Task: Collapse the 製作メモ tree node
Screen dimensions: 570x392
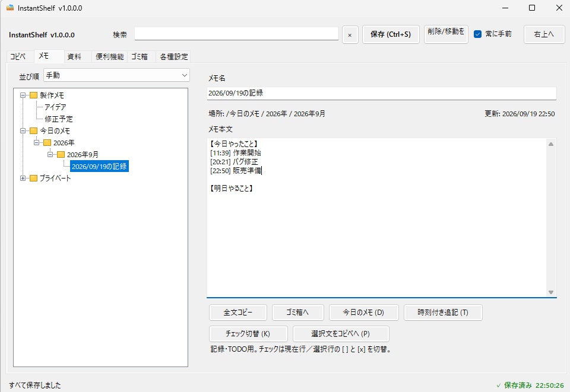Action: pos(23,95)
